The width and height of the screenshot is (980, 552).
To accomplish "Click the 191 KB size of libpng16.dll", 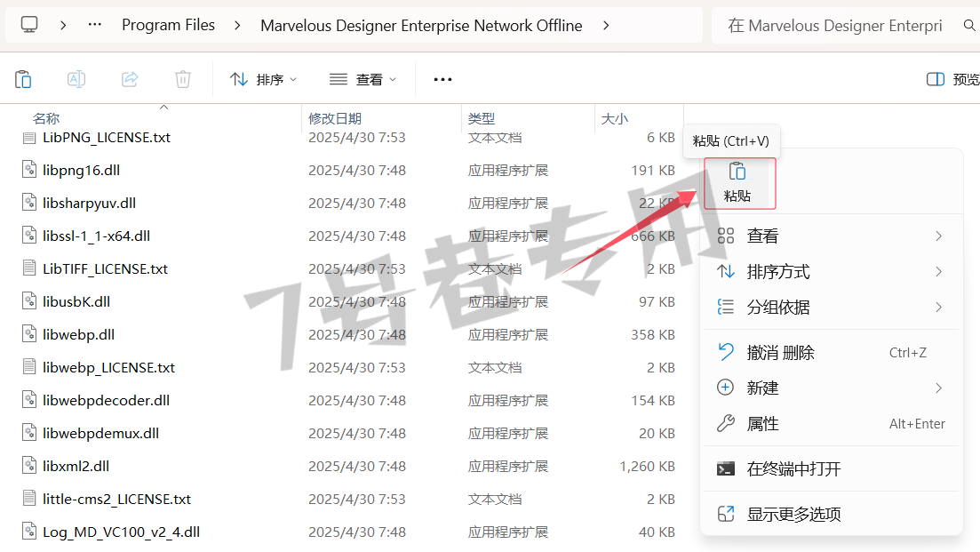I will (652, 170).
